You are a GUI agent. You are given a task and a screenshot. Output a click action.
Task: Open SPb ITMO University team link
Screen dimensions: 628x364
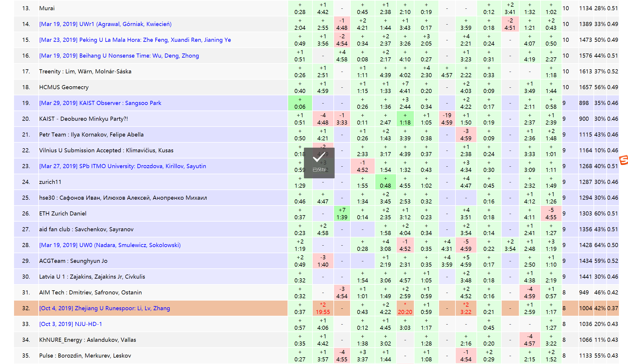coord(123,166)
